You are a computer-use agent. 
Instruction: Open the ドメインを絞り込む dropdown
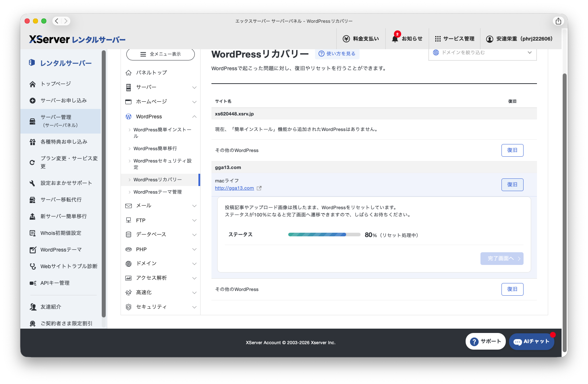pos(483,53)
